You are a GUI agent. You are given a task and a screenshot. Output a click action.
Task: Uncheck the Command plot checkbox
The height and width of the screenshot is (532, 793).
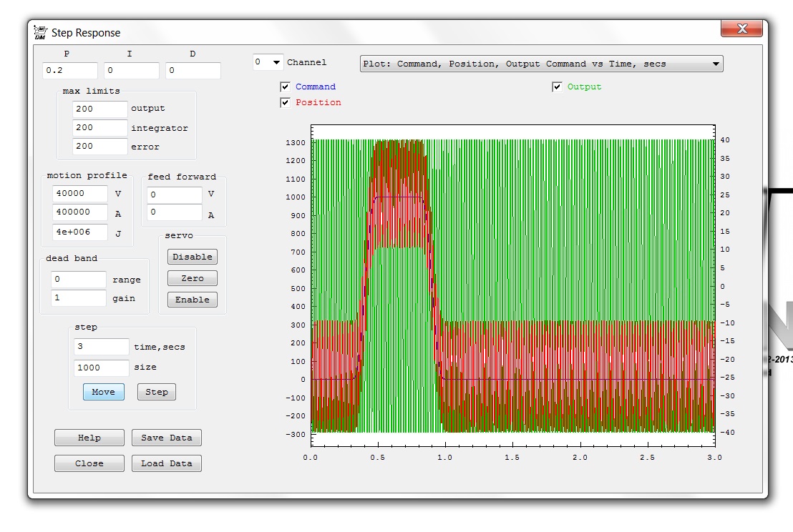pos(286,87)
